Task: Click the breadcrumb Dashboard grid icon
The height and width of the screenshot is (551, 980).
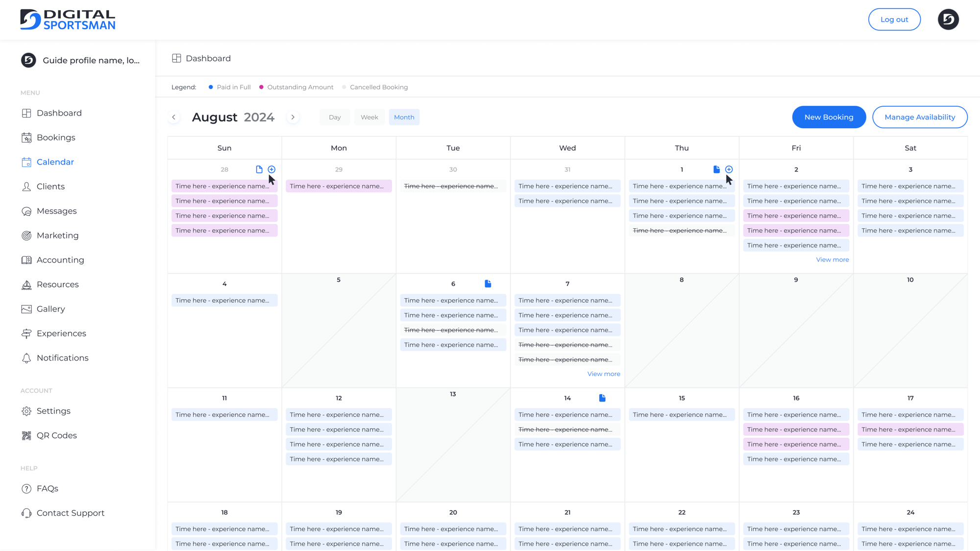Action: click(176, 58)
